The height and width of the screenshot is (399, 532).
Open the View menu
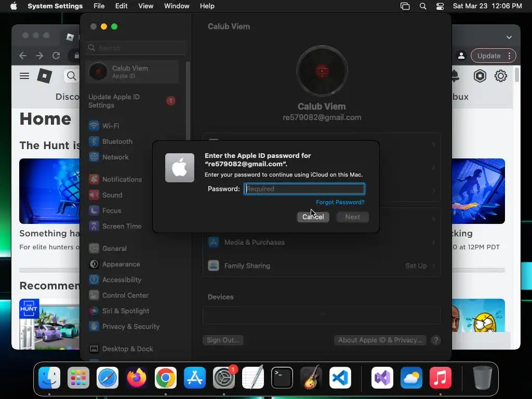(145, 6)
